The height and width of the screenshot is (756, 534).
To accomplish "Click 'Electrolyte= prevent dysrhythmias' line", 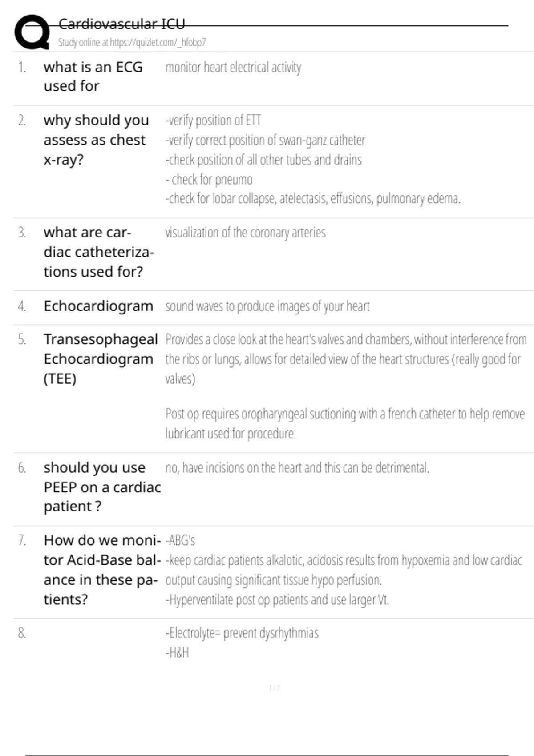I will pyautogui.click(x=242, y=633).
